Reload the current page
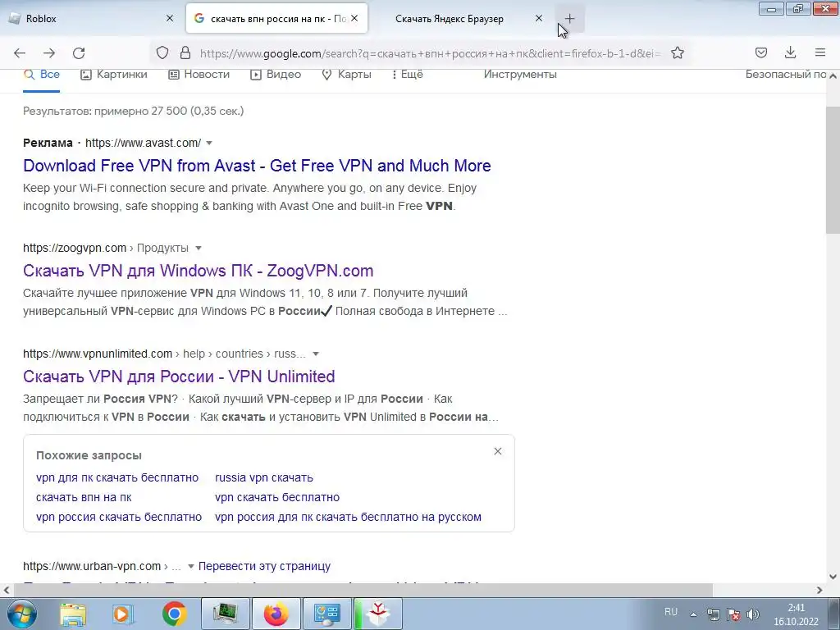840x630 pixels. tap(79, 52)
